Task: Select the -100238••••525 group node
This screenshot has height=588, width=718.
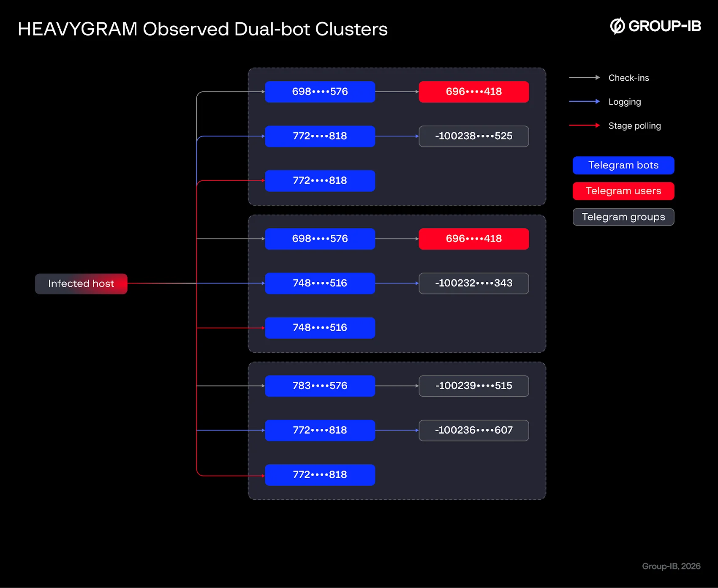Action: click(473, 136)
